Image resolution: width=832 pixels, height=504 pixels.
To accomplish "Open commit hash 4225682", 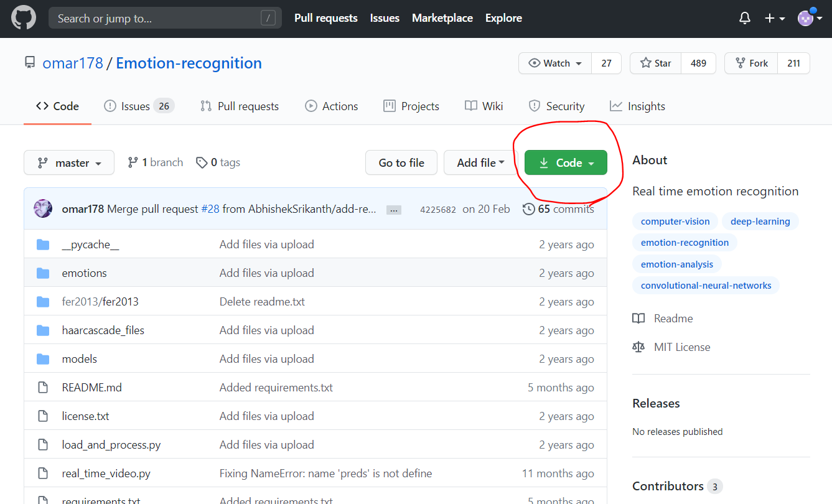I will coord(438,210).
